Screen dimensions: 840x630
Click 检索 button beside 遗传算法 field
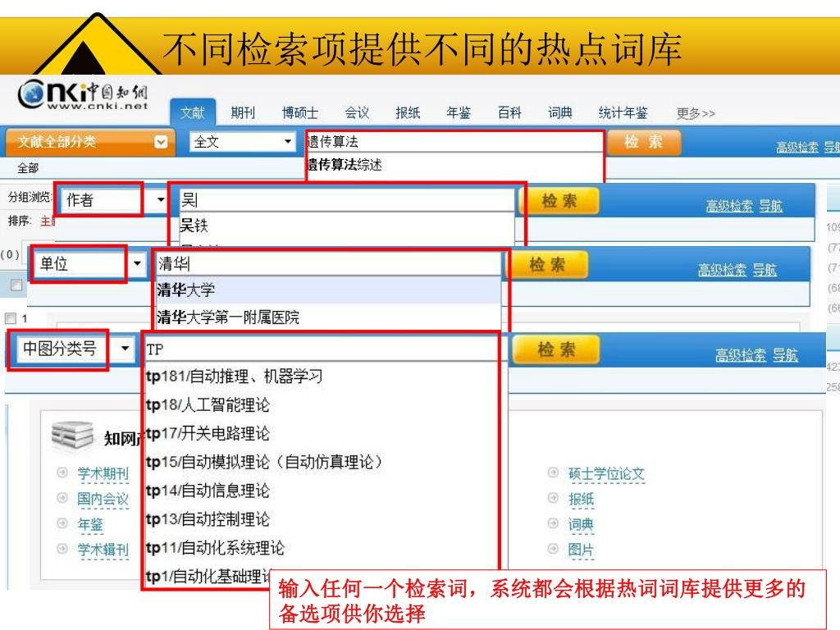tap(644, 142)
